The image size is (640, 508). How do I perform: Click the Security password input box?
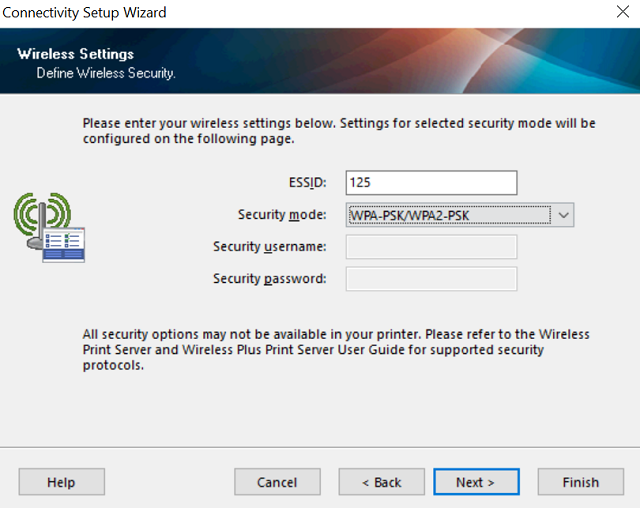pos(431,279)
